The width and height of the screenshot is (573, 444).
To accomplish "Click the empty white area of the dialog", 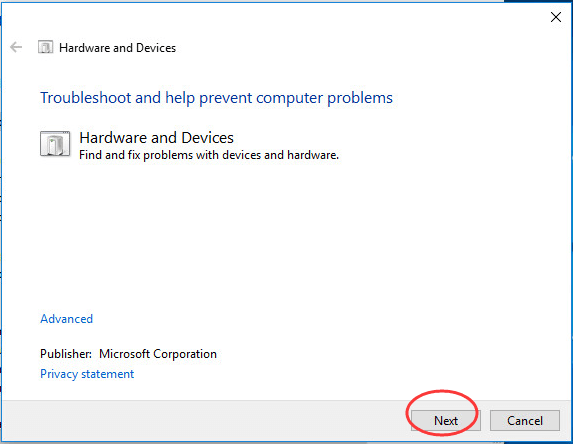I will 286,238.
